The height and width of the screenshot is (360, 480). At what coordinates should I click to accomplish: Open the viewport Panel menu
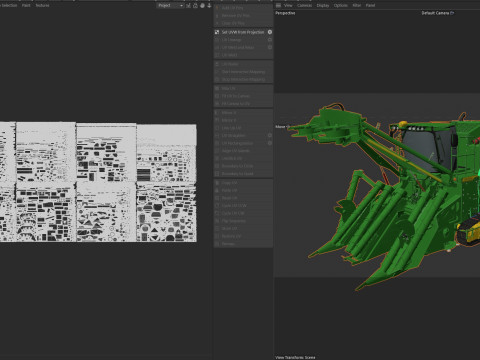tap(370, 5)
